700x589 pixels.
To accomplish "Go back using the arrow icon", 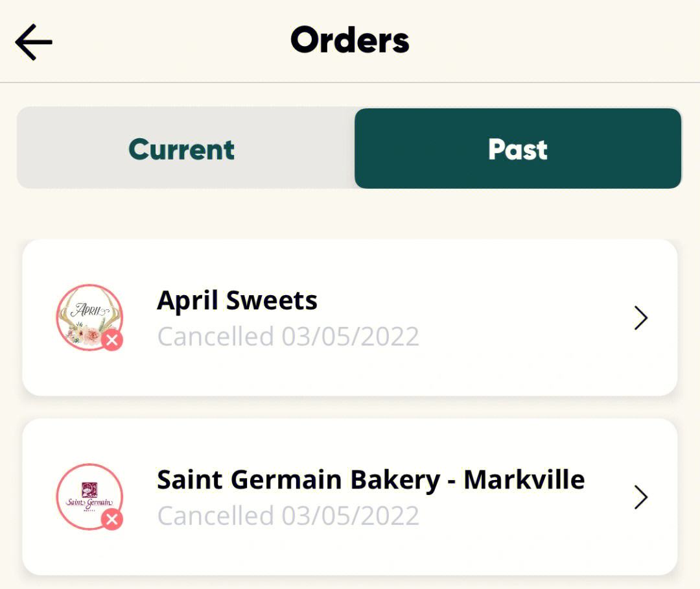I will pyautogui.click(x=34, y=42).
